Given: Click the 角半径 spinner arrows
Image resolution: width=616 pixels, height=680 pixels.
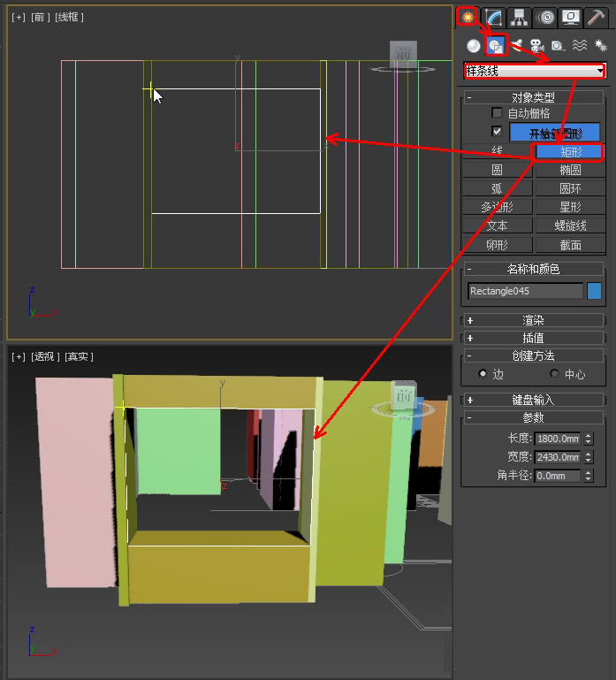Looking at the screenshot, I should point(589,476).
